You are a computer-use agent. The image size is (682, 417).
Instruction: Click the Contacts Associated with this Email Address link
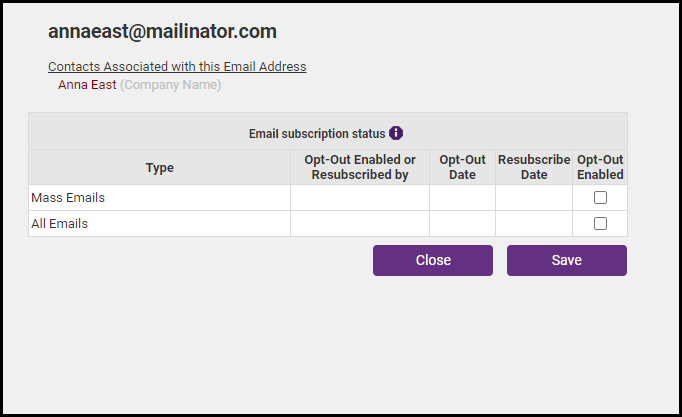pos(177,67)
